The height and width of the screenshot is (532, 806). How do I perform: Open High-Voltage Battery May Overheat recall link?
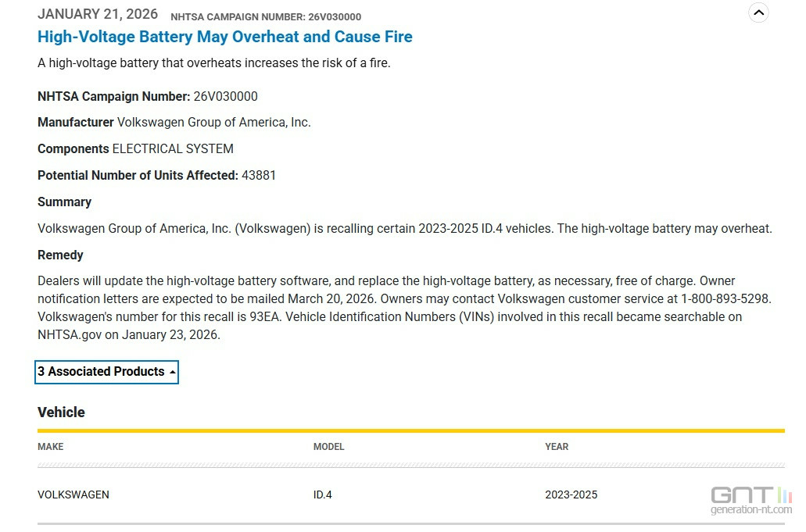(x=224, y=37)
